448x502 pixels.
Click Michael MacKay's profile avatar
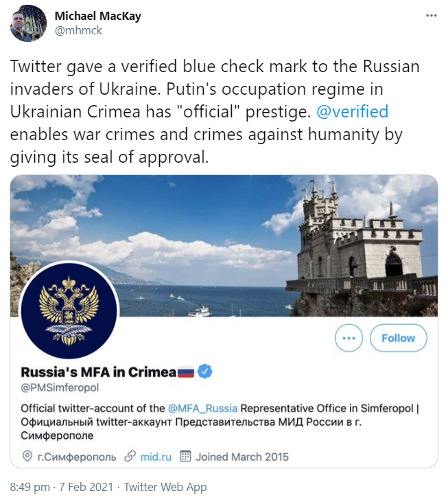click(28, 23)
